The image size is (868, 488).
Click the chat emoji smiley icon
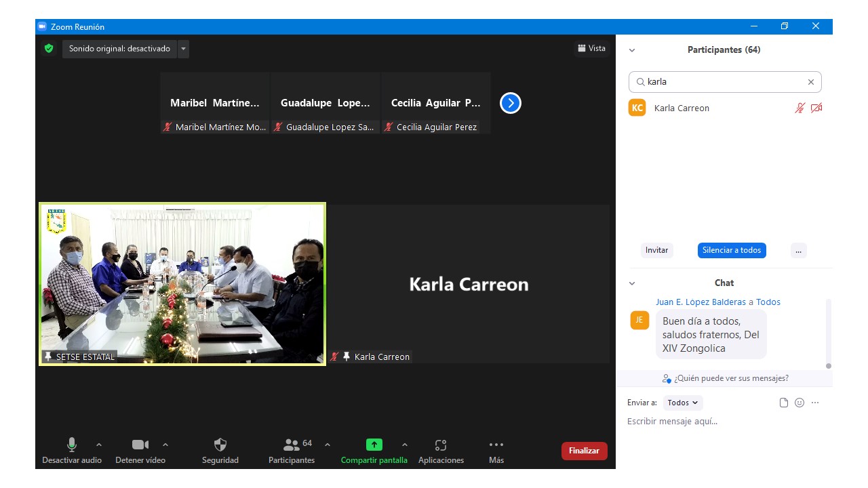pyautogui.click(x=800, y=403)
